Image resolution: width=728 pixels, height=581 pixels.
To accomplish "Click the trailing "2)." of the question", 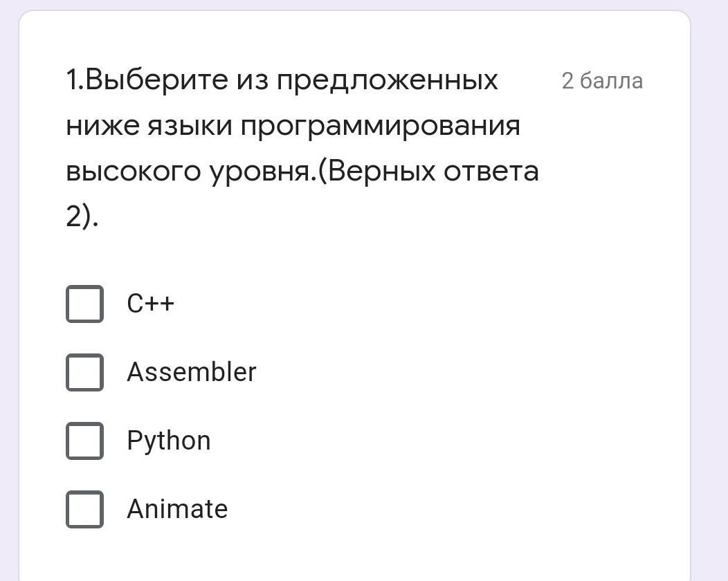I will [82, 217].
